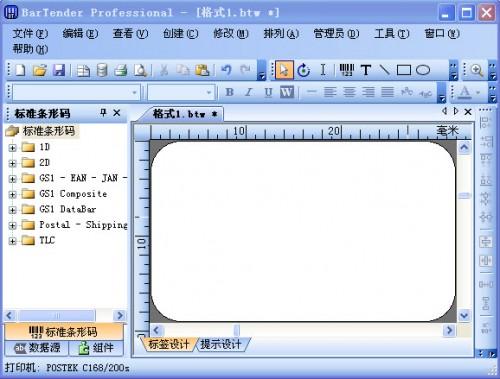The width and height of the screenshot is (500, 379).
Task: Center align text
Action: pos(349,92)
